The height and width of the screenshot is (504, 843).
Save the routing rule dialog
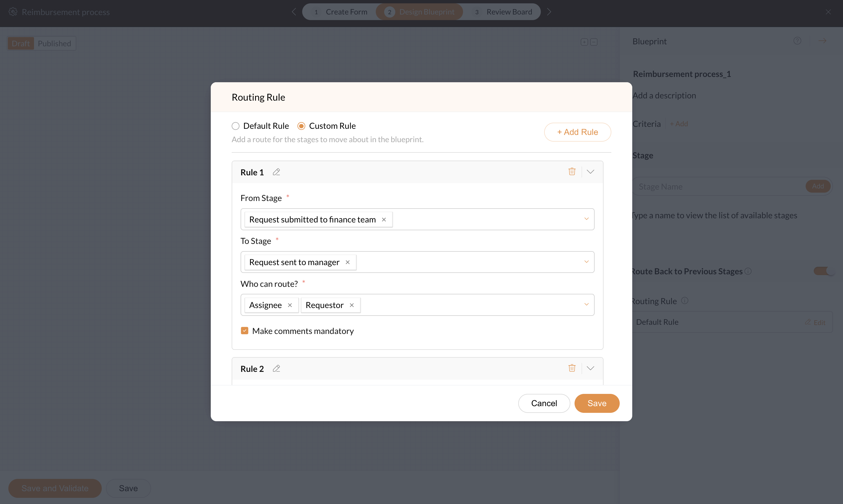(596, 403)
